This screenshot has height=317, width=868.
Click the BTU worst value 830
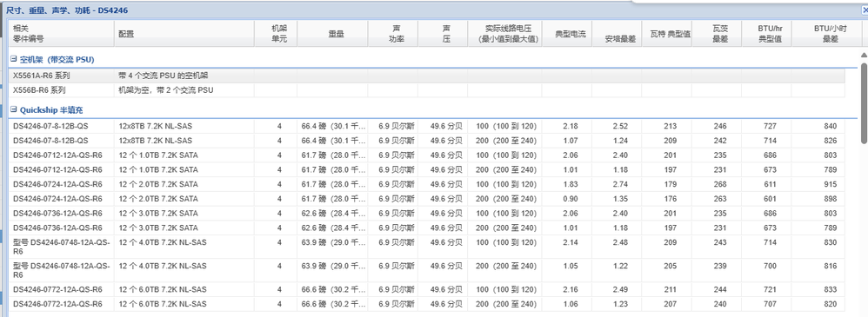coord(831,242)
